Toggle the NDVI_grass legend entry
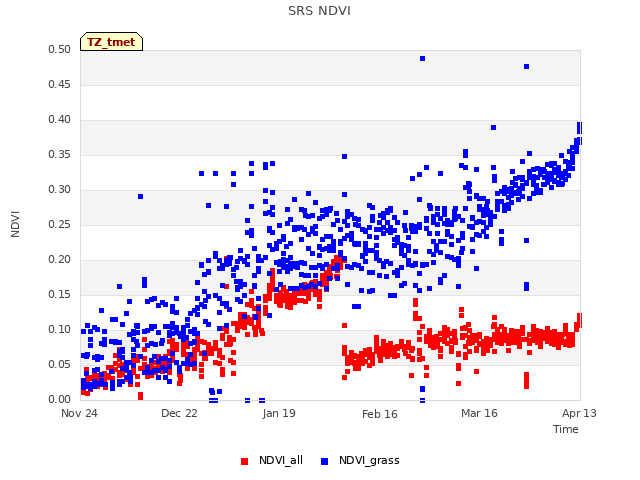The width and height of the screenshot is (640, 480). coord(360,461)
